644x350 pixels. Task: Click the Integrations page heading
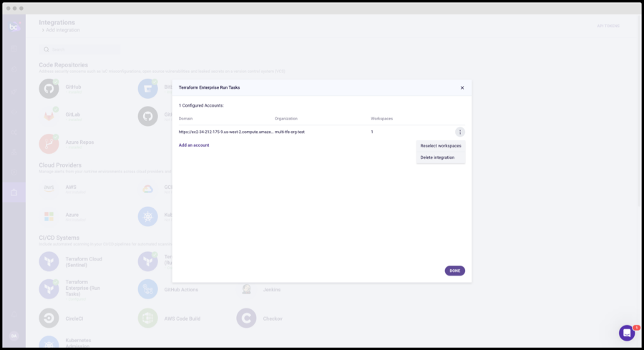(57, 23)
